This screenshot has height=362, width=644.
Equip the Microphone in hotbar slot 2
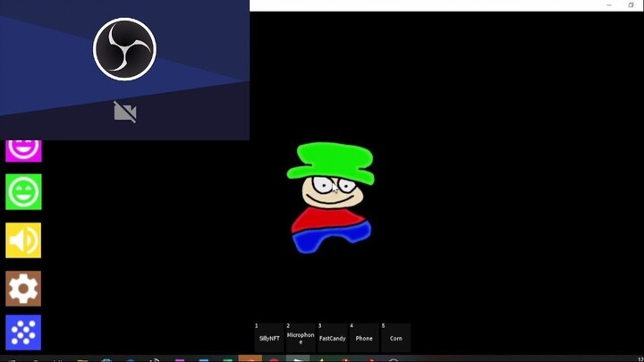[x=301, y=338]
